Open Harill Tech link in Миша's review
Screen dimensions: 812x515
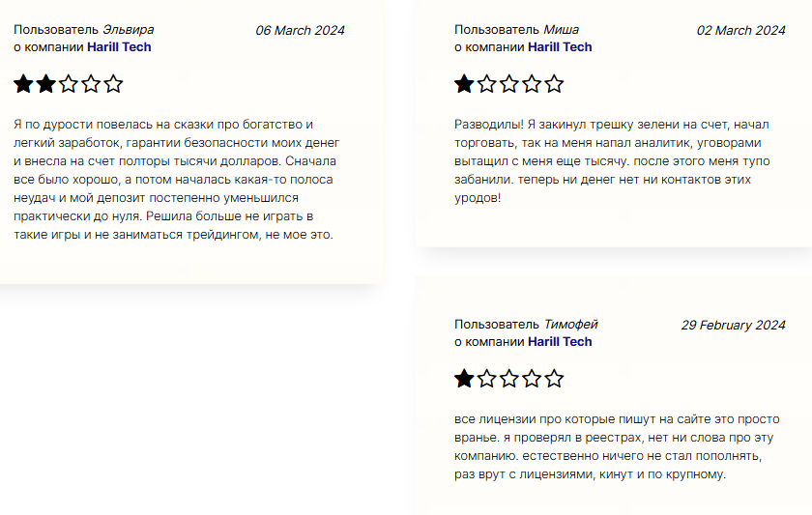tap(560, 46)
